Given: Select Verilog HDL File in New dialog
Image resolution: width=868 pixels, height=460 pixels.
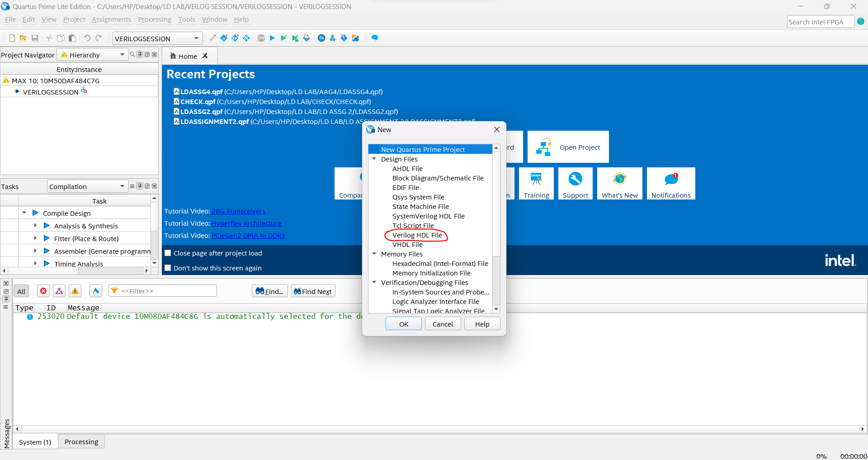Looking at the screenshot, I should click(417, 235).
